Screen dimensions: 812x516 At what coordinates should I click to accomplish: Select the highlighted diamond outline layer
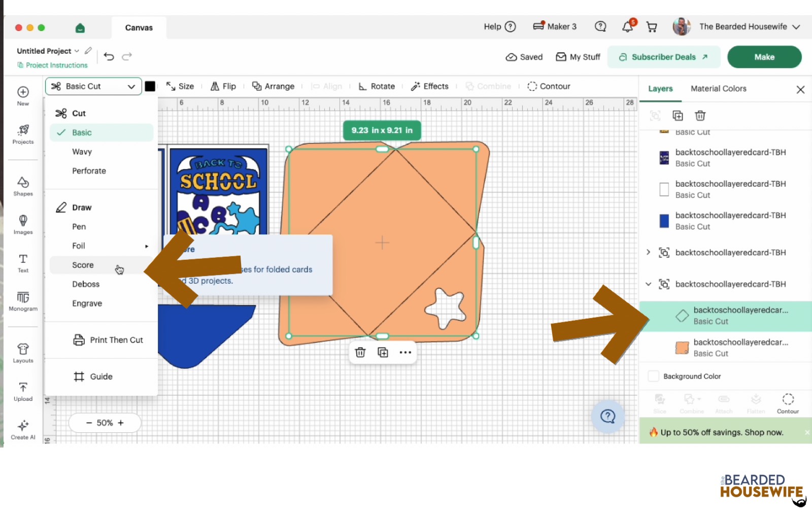726,316
